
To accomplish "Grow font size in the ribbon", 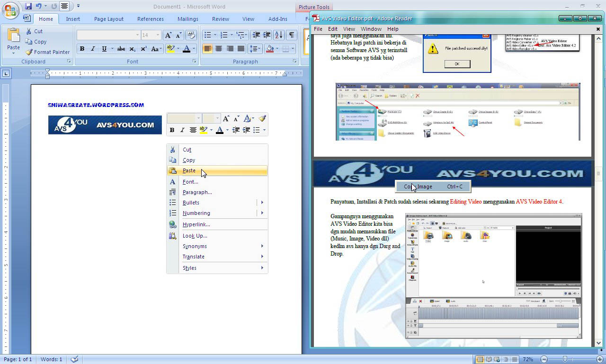I will point(169,35).
